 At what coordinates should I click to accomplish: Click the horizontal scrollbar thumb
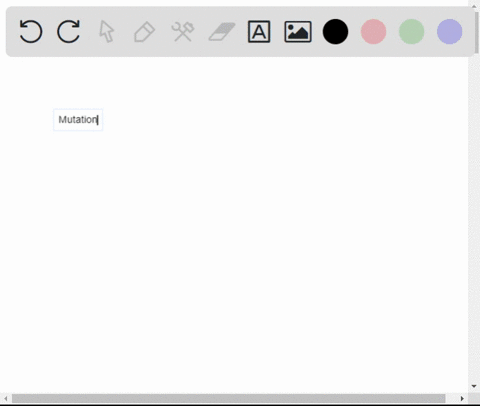(229, 398)
